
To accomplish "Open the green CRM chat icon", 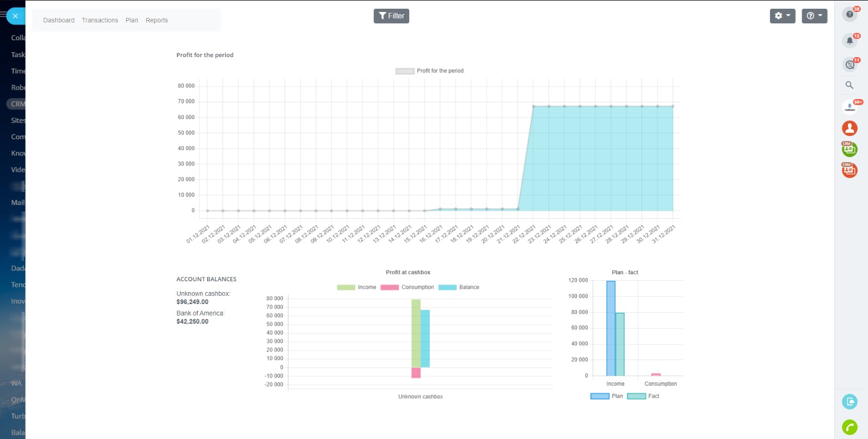I will click(x=849, y=149).
